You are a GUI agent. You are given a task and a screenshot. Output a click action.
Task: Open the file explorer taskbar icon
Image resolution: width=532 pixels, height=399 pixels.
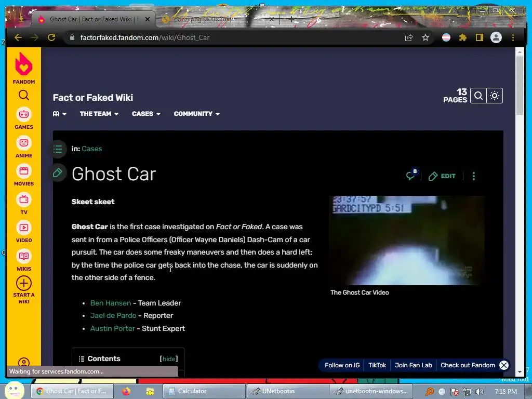coord(150,392)
